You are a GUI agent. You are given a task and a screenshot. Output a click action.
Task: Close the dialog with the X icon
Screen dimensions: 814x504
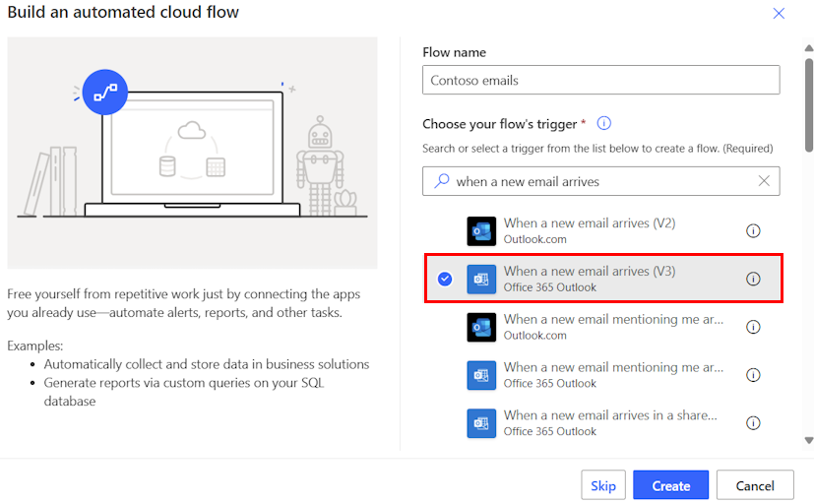pyautogui.click(x=779, y=14)
